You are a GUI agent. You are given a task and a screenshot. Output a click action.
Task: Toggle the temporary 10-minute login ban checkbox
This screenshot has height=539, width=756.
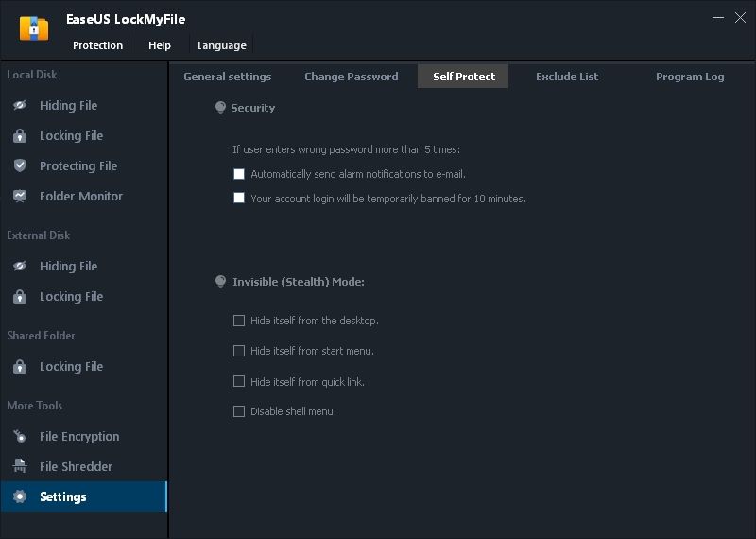coord(239,198)
